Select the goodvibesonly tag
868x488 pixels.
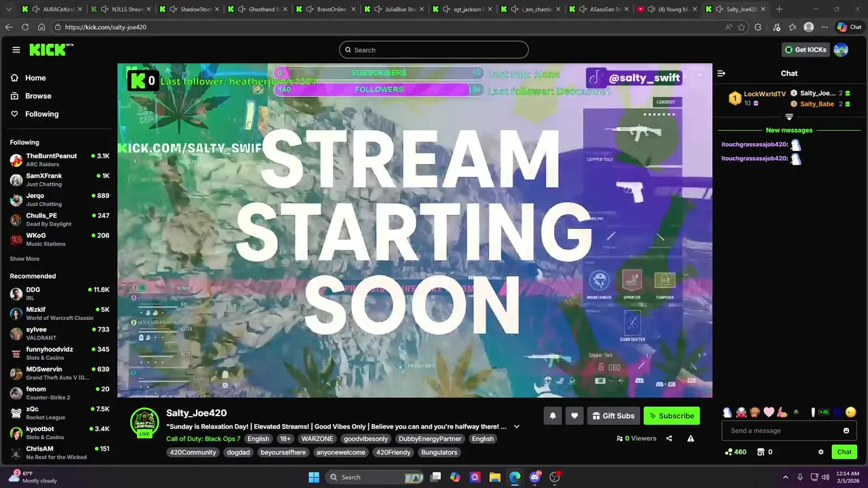point(366,439)
